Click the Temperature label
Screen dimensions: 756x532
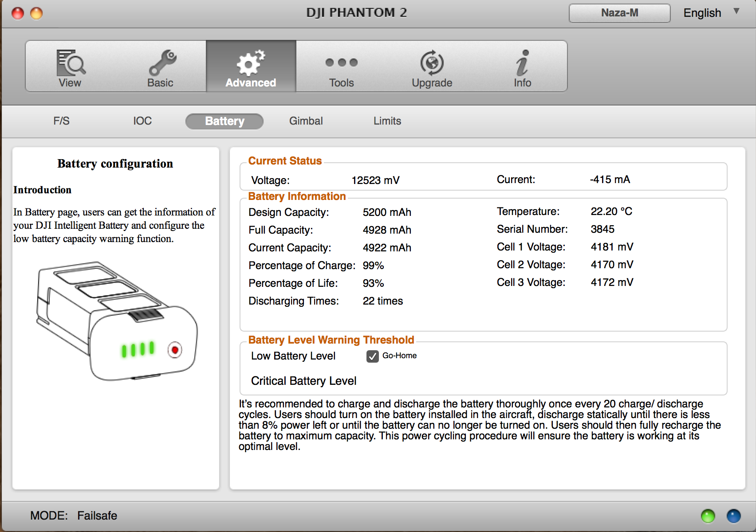[x=528, y=211]
